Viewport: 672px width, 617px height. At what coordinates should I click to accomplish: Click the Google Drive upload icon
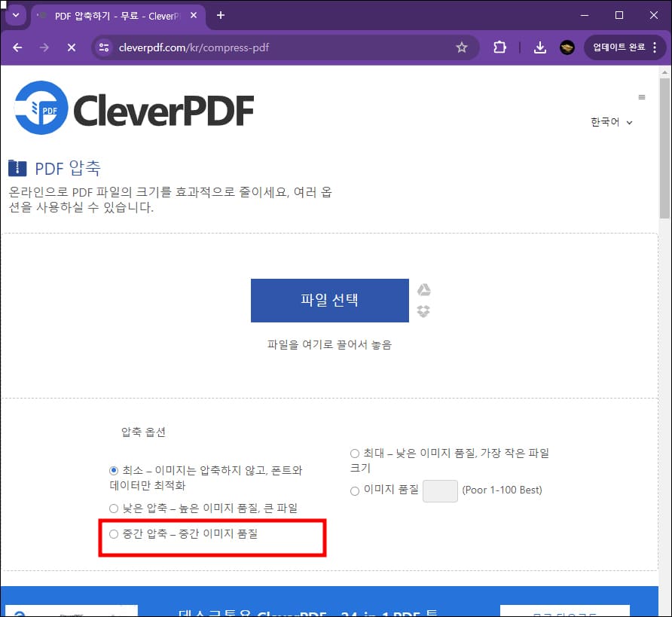[x=424, y=290]
